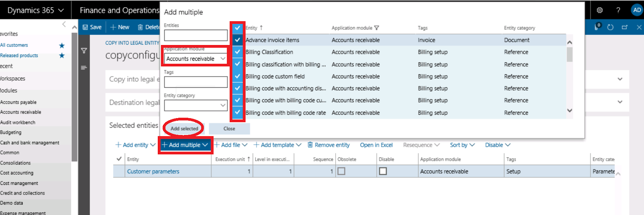Click the dialog entity list scrollbar thumb
This screenshot has height=215, width=644.
click(x=570, y=54)
